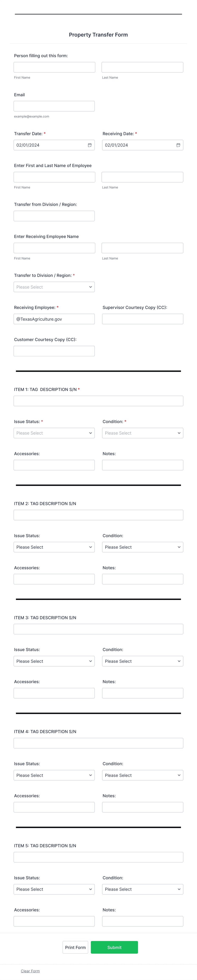Screen dimensions: 197x980
Task: Open the Condition dropdown for Item 5
Action: click(142, 889)
